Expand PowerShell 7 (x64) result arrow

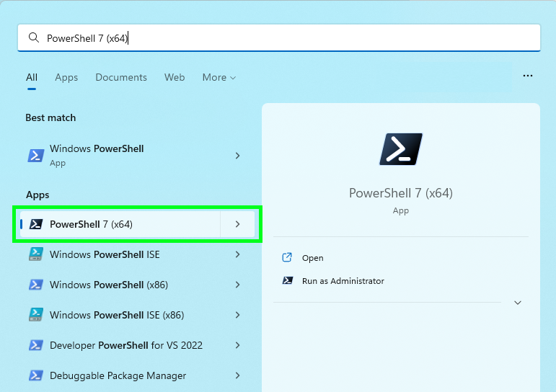[237, 224]
